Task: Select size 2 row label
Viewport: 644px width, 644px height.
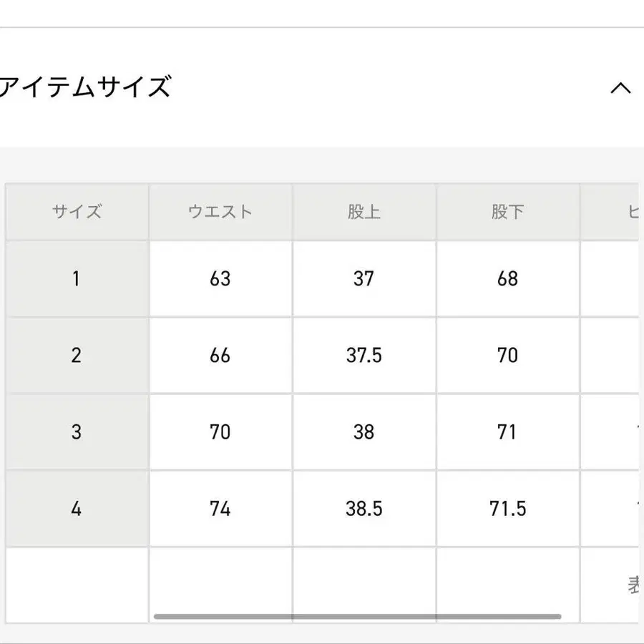Action: (76, 355)
